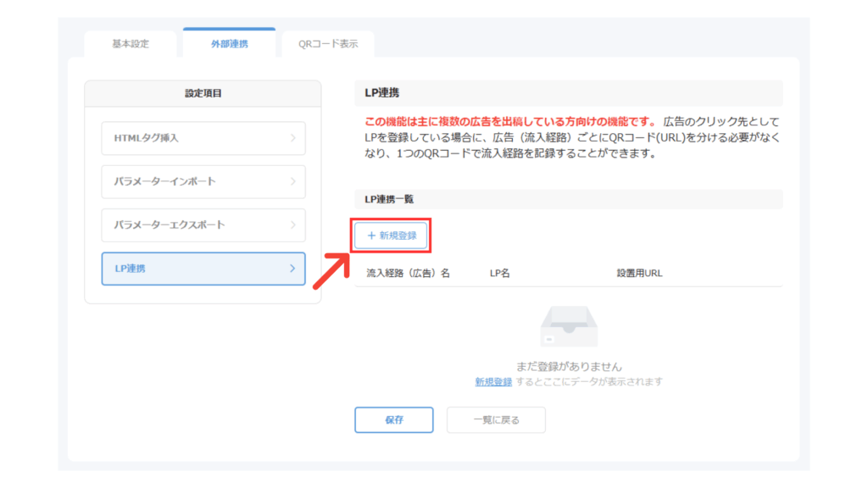Screen dimensions: 868x488
Task: Open the QRコード表示 tab
Action: (x=328, y=44)
